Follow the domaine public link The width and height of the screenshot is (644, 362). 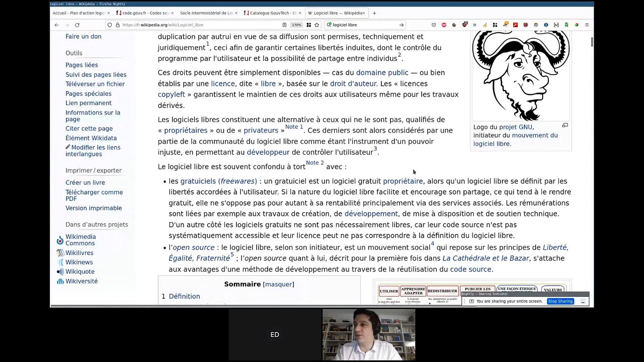pos(382,72)
